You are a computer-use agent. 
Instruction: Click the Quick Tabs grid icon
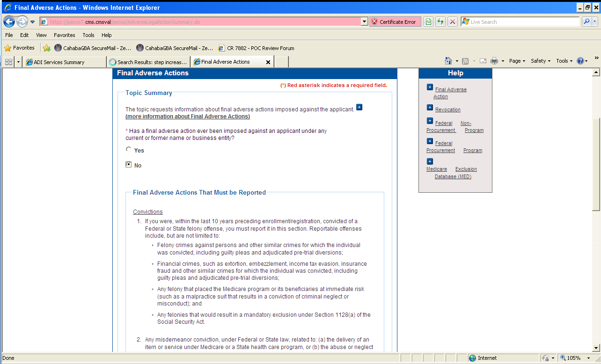8,62
